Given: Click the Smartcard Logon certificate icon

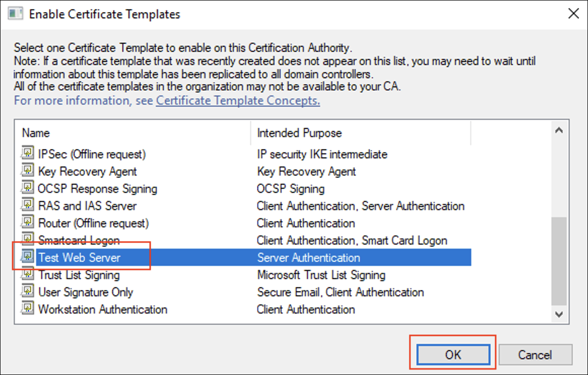Looking at the screenshot, I should pos(27,240).
